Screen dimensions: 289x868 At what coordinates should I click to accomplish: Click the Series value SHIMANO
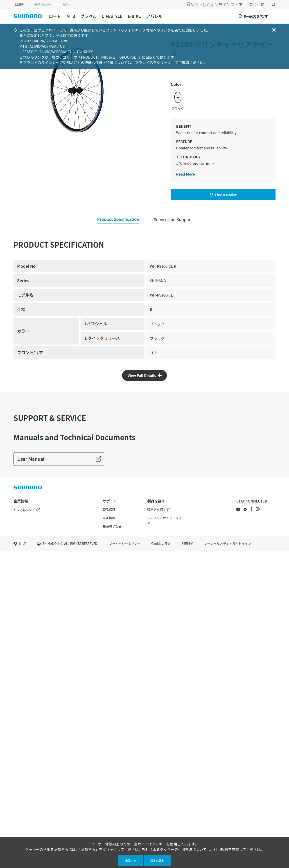click(x=158, y=281)
